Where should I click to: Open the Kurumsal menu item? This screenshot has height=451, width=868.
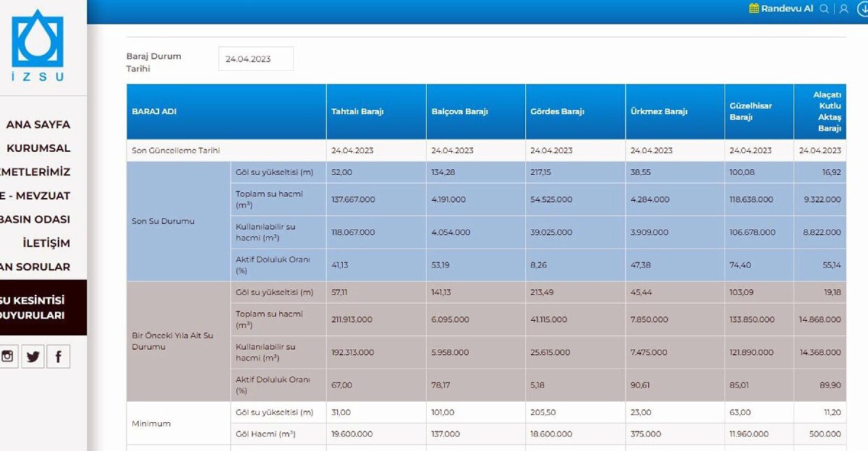point(38,148)
